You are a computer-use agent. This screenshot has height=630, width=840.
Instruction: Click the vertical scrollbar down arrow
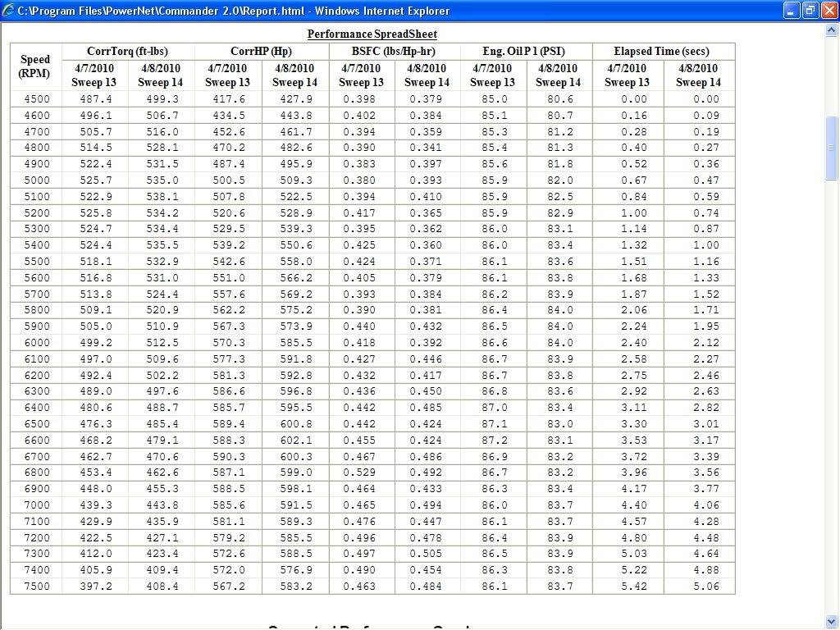pyautogui.click(x=832, y=623)
